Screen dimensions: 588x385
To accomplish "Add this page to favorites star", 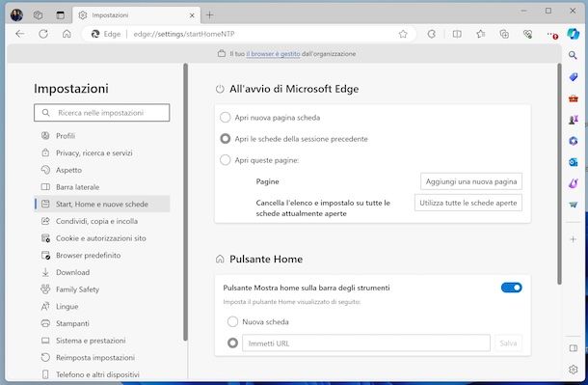I will (x=403, y=34).
